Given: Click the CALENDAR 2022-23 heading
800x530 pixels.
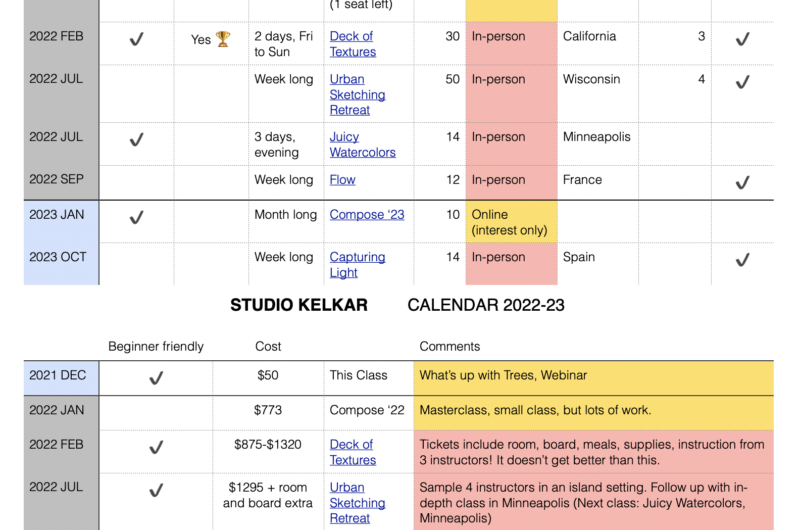Looking at the screenshot, I should [x=486, y=305].
